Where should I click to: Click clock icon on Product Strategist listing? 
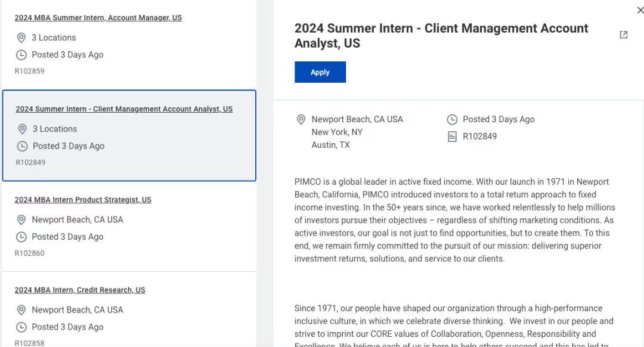coord(21,237)
